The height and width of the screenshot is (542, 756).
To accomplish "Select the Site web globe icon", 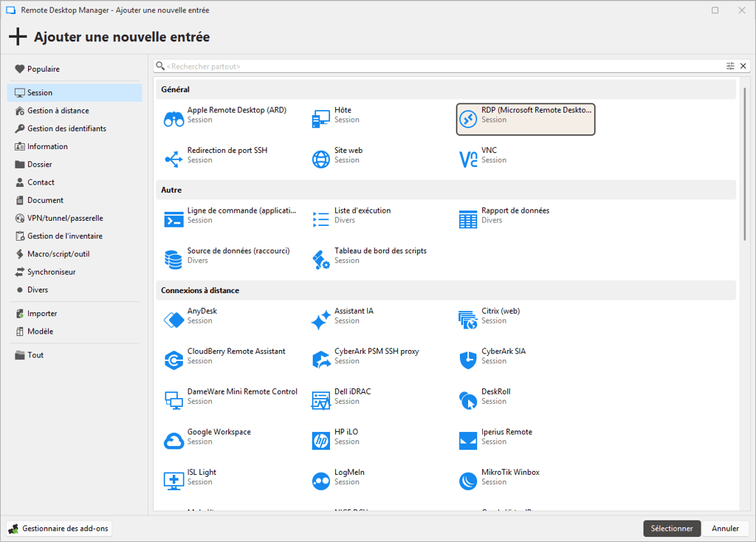I will [x=321, y=159].
